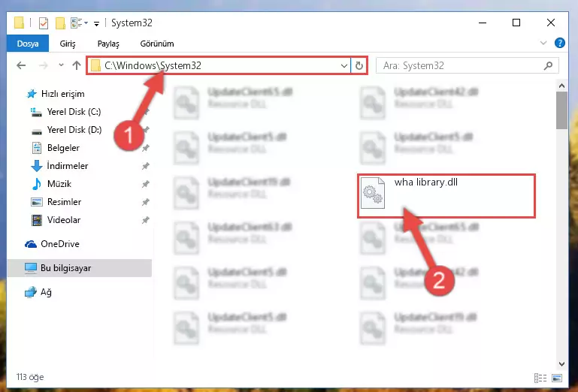Screen dimensions: 578x392
Task: Click the wha library.dll gear file icon
Action: tap(372, 193)
